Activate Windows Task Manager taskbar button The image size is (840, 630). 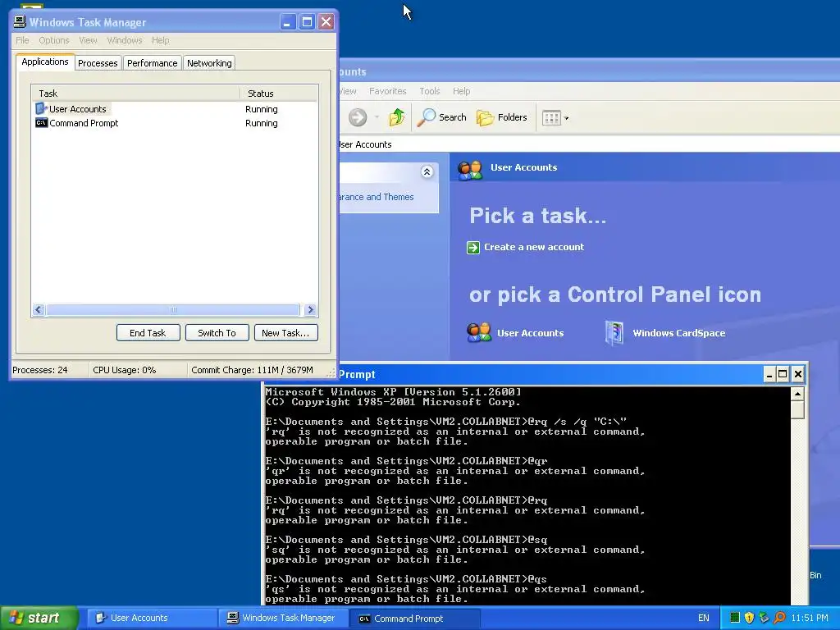click(x=283, y=618)
